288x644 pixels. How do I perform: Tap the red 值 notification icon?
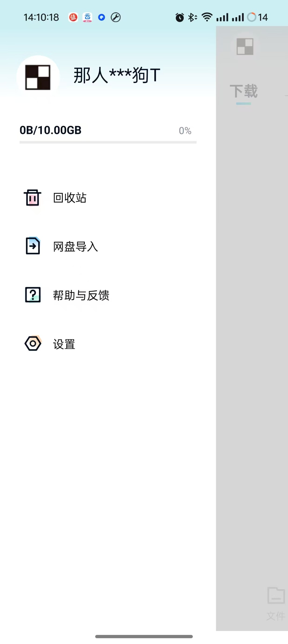(x=73, y=17)
